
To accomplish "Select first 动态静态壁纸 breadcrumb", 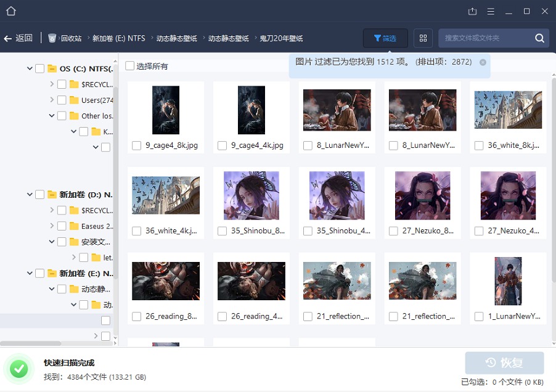I will [176, 38].
